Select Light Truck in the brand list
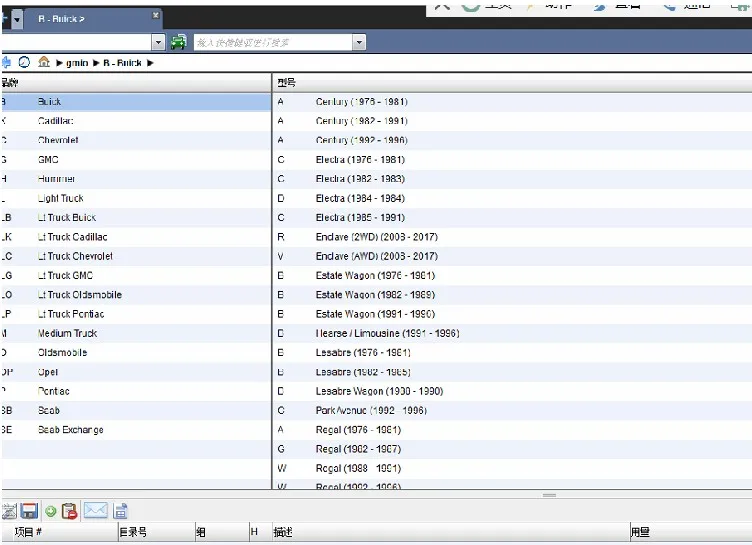 pyautogui.click(x=136, y=198)
